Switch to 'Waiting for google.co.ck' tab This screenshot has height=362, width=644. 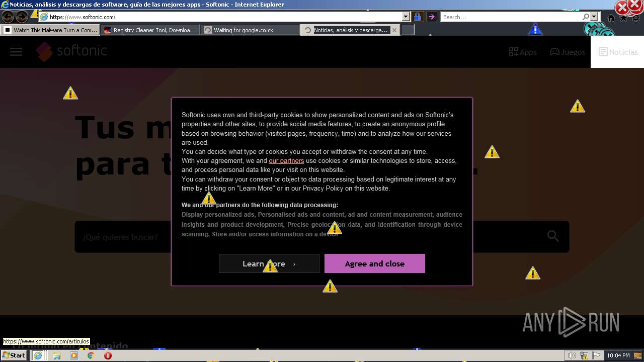coord(250,30)
